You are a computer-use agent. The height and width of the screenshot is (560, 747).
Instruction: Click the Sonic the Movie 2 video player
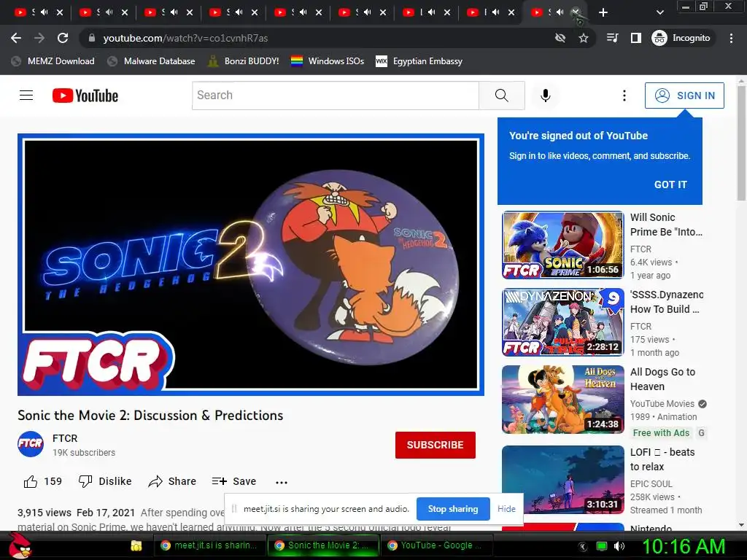(251, 264)
